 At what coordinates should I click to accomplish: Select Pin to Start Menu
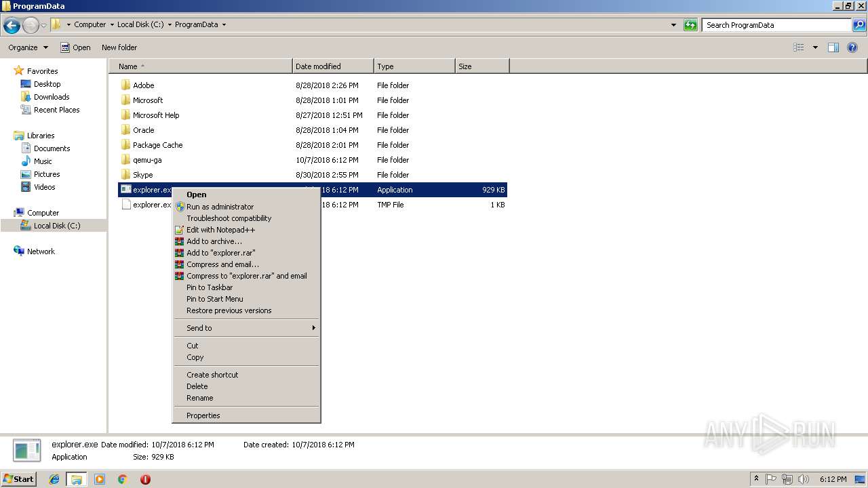(246, 299)
